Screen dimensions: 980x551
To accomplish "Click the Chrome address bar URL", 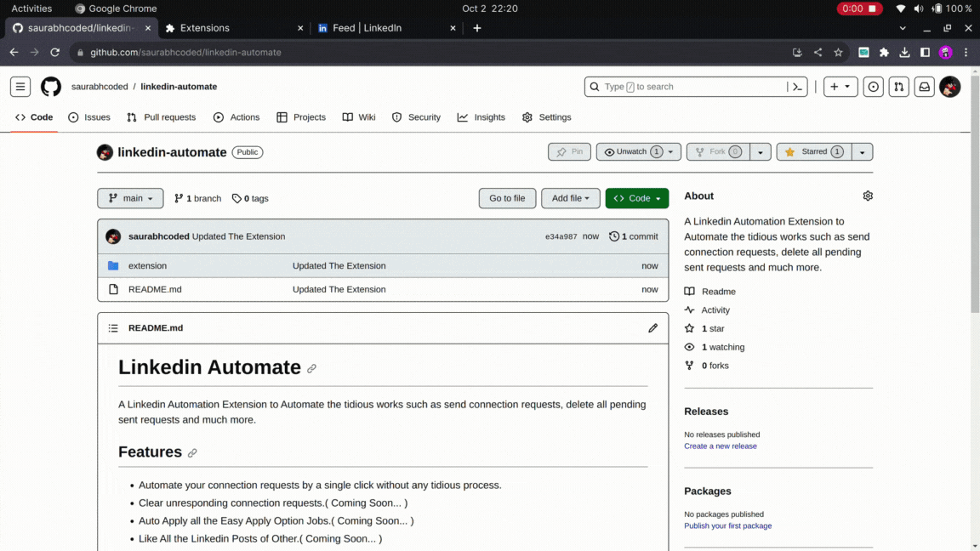I will coord(185,53).
